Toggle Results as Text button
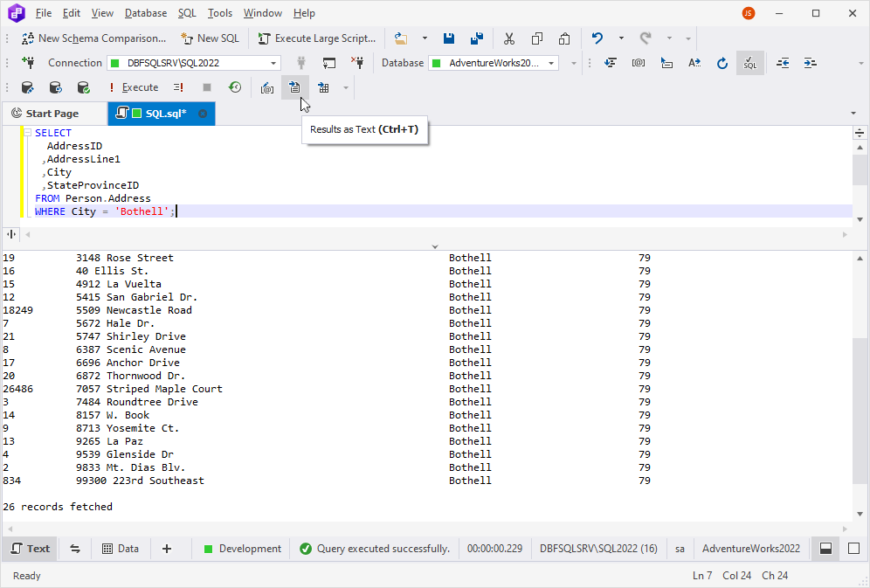 pos(294,87)
